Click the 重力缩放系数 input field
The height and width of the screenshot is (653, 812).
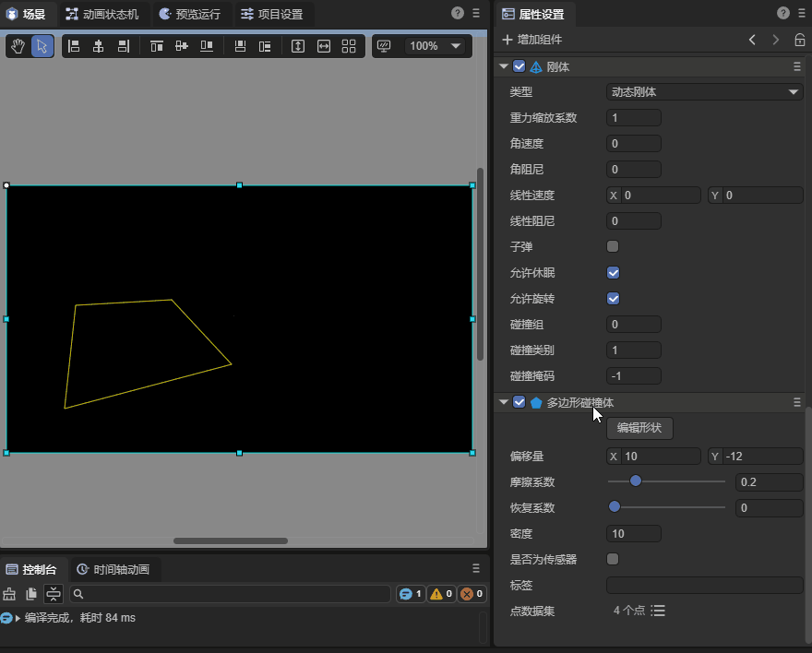633,118
